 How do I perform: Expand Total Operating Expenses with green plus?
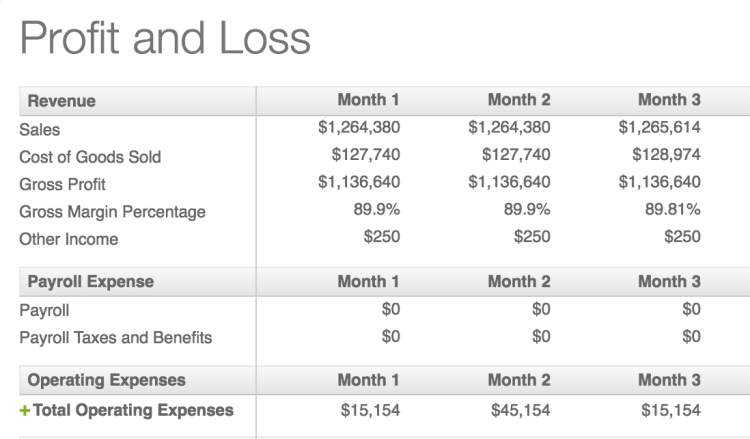coord(24,410)
